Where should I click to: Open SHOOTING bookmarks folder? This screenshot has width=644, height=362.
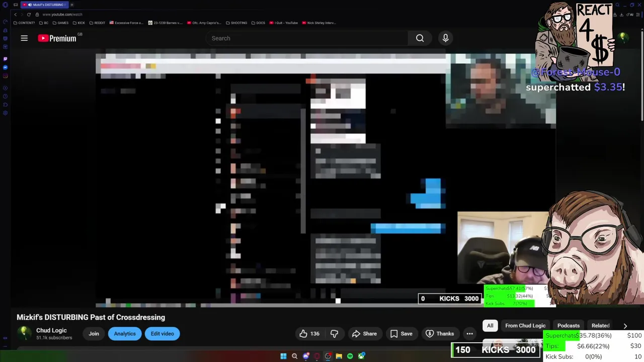click(x=236, y=23)
